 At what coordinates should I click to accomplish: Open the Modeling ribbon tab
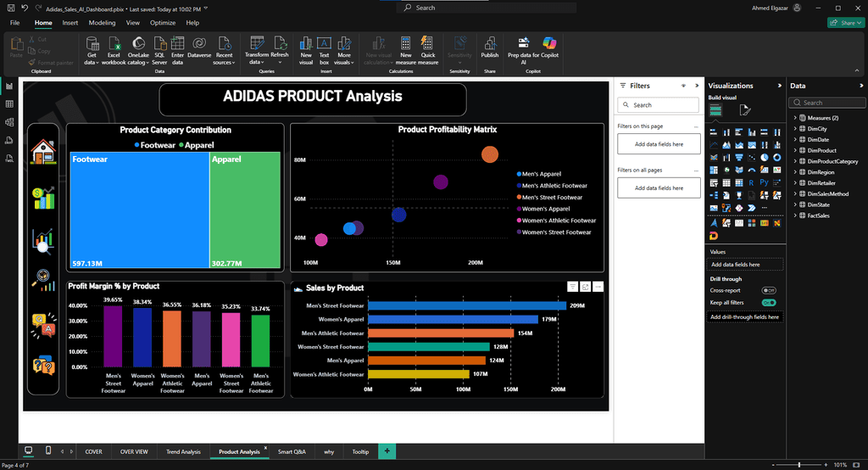102,23
